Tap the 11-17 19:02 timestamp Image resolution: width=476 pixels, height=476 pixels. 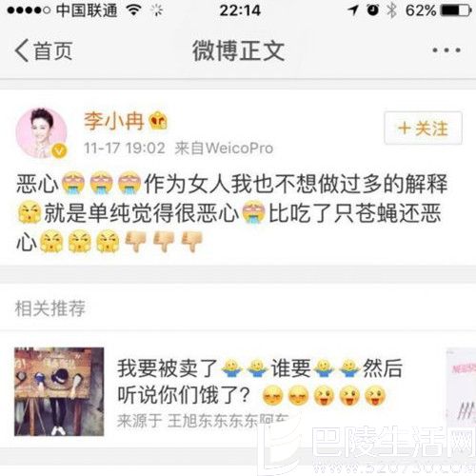pos(124,148)
